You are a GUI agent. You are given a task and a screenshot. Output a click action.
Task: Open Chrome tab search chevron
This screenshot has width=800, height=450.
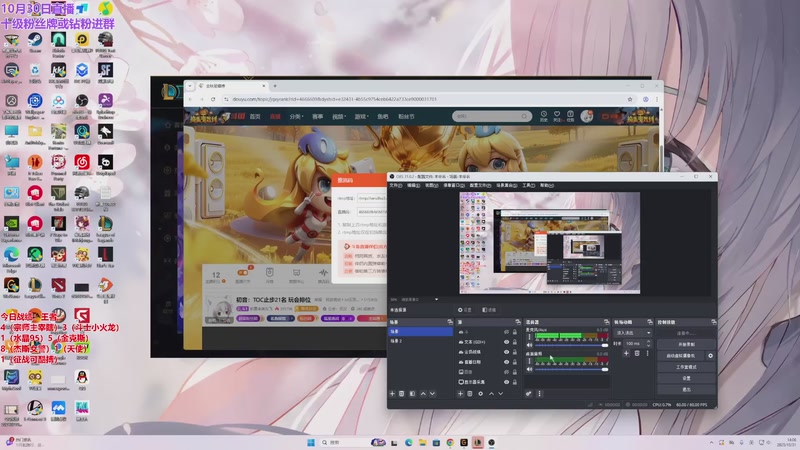point(190,86)
